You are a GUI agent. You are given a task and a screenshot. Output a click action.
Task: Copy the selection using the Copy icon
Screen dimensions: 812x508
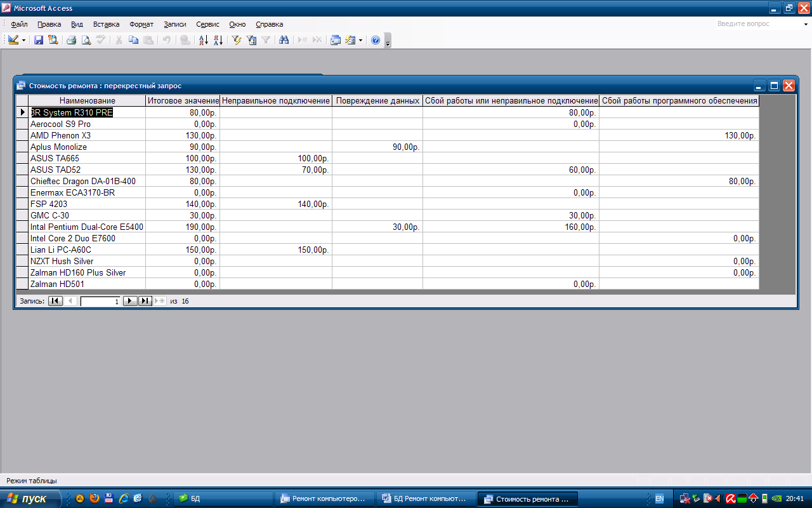click(134, 40)
